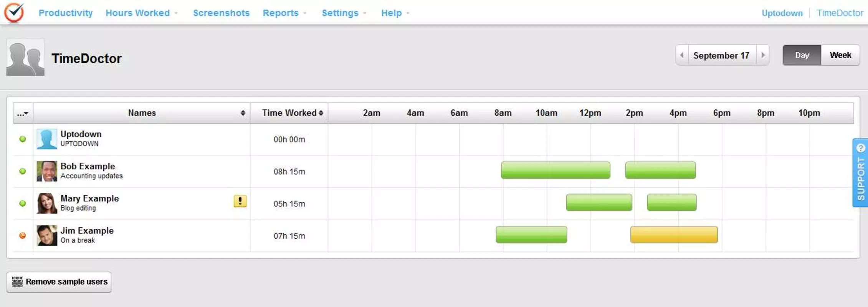Click the TimeDoctor page heading
868x307 pixels.
point(86,58)
